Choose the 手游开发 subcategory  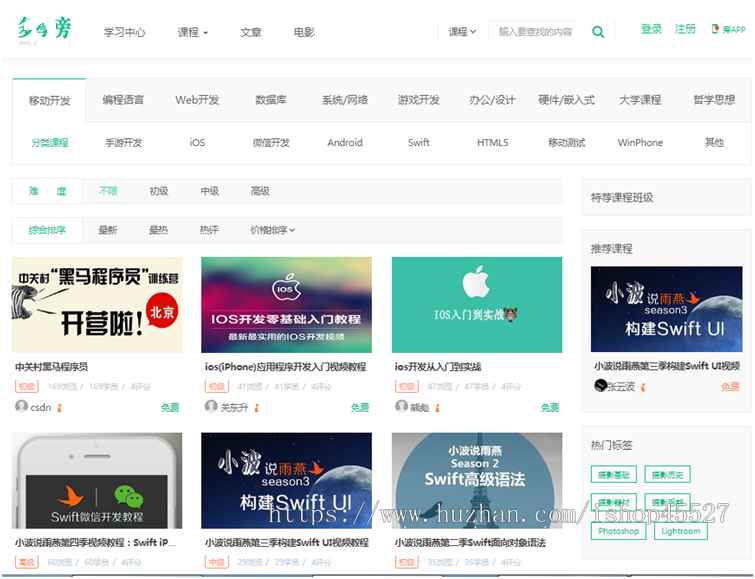pos(123,143)
